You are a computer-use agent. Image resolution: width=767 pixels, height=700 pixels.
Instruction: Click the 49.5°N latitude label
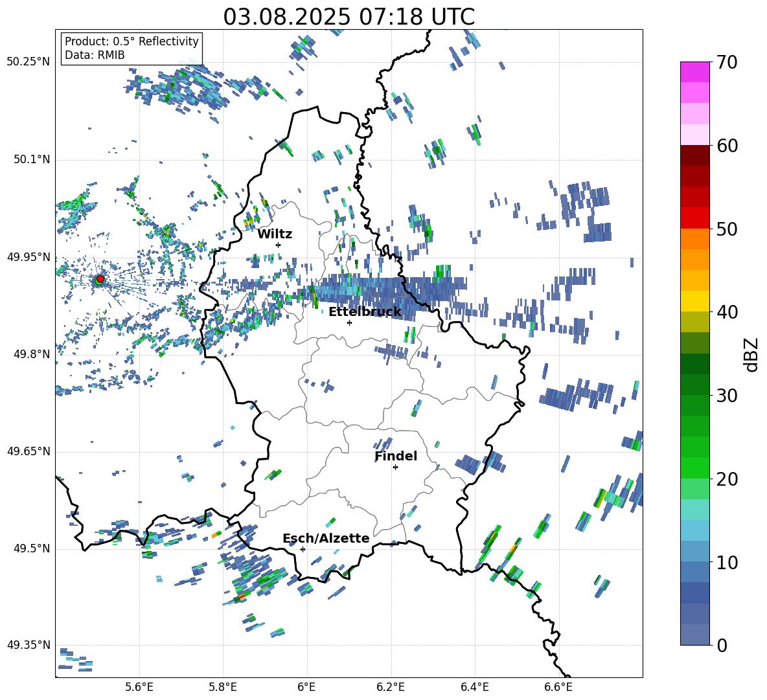pyautogui.click(x=32, y=548)
